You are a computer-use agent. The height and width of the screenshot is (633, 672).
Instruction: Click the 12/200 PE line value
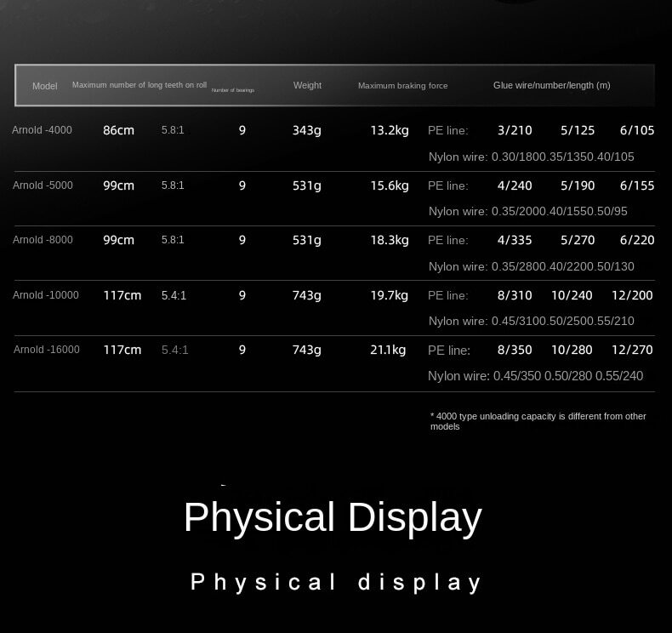pyautogui.click(x=632, y=295)
